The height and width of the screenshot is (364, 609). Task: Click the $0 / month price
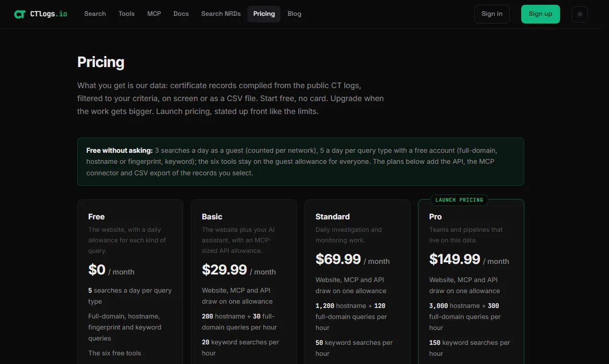[111, 270]
